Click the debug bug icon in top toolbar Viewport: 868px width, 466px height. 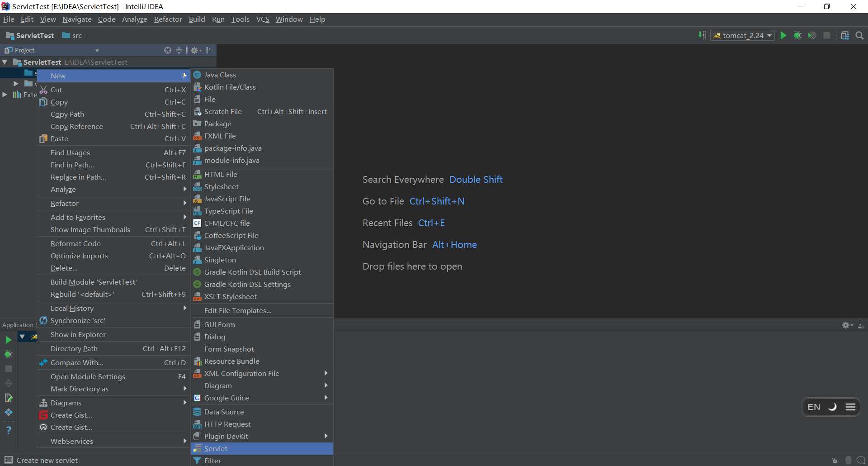click(798, 35)
